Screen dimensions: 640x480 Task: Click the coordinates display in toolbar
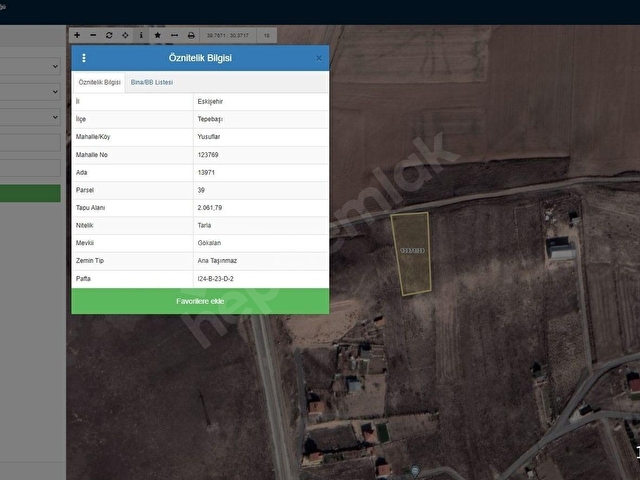tap(227, 36)
